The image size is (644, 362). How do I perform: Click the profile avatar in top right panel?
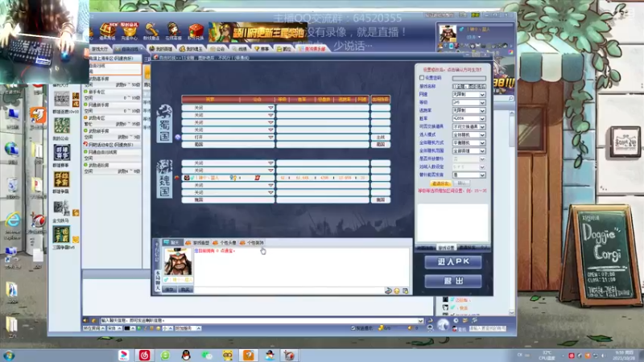click(447, 34)
